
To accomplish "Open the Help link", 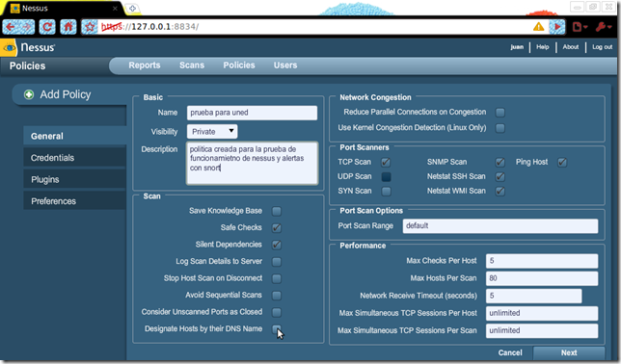I will (x=543, y=47).
